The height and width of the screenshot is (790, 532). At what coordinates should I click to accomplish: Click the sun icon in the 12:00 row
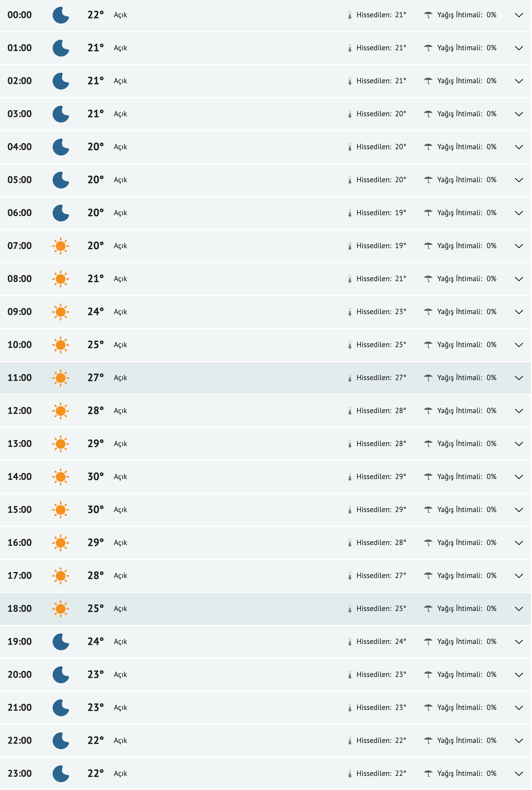coord(61,411)
